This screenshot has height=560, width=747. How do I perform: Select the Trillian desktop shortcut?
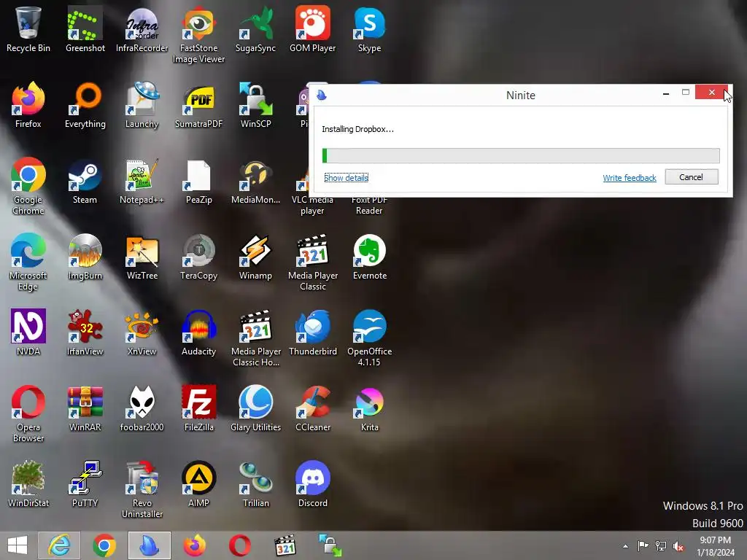point(256,484)
